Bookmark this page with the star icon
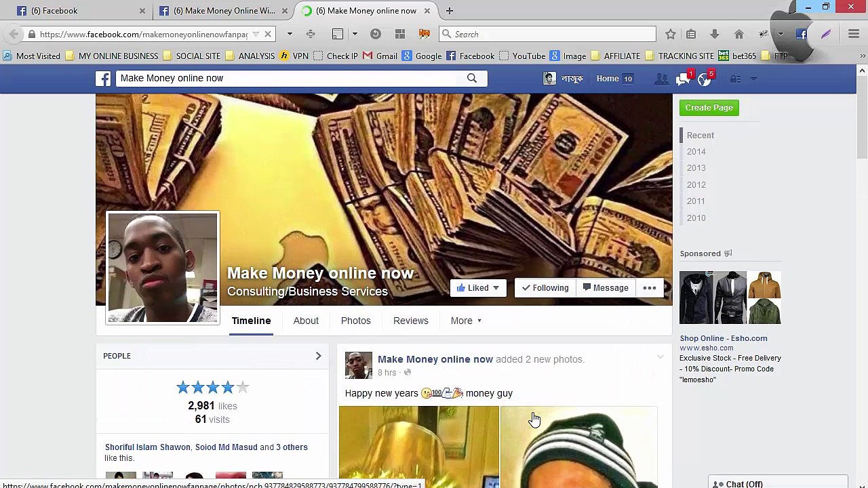The image size is (868, 488). 670,34
